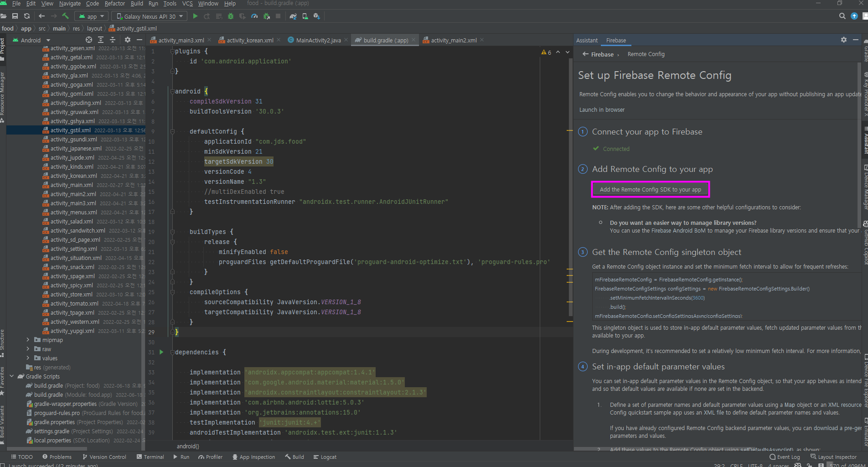Image resolution: width=868 pixels, height=467 pixels.
Task: Open the Build tool window
Action: tap(294, 457)
